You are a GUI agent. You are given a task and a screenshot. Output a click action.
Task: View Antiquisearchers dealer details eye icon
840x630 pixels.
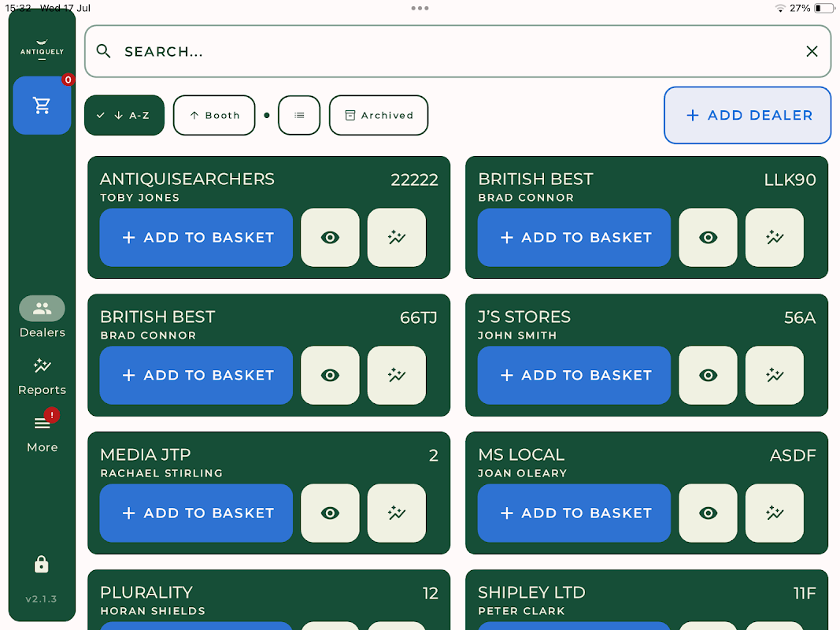pos(330,237)
